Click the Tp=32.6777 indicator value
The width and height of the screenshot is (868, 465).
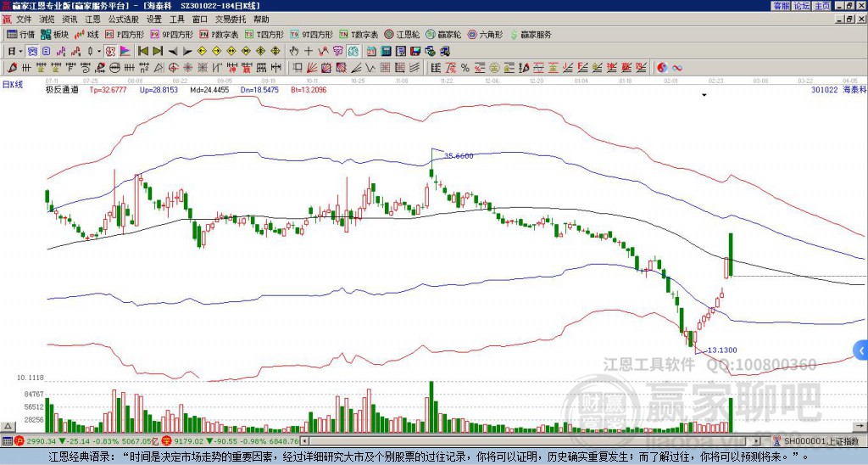(109, 90)
